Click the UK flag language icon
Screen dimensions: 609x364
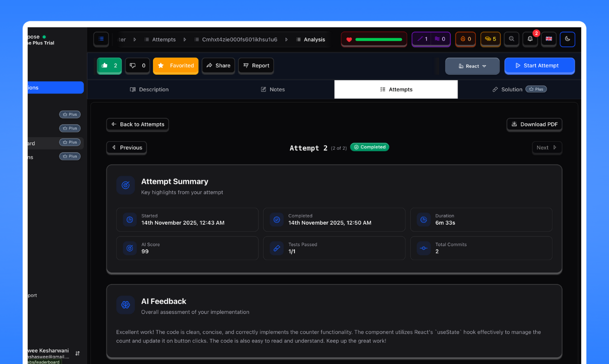549,39
